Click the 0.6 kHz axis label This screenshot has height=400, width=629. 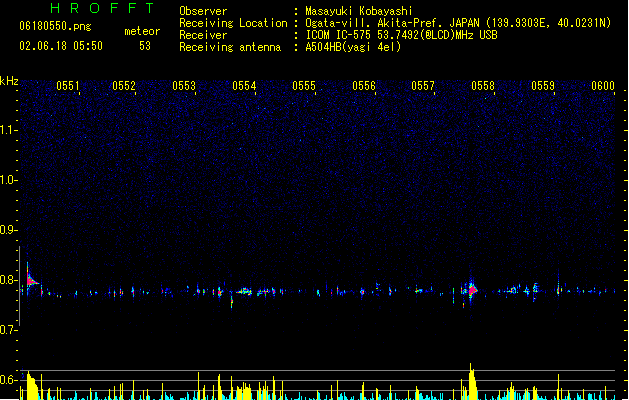(8, 380)
